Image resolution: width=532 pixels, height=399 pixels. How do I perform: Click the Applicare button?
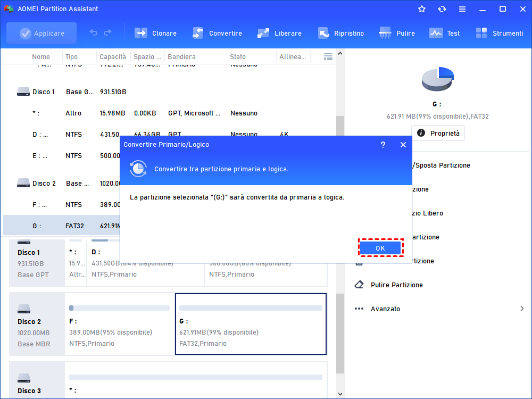(x=41, y=33)
